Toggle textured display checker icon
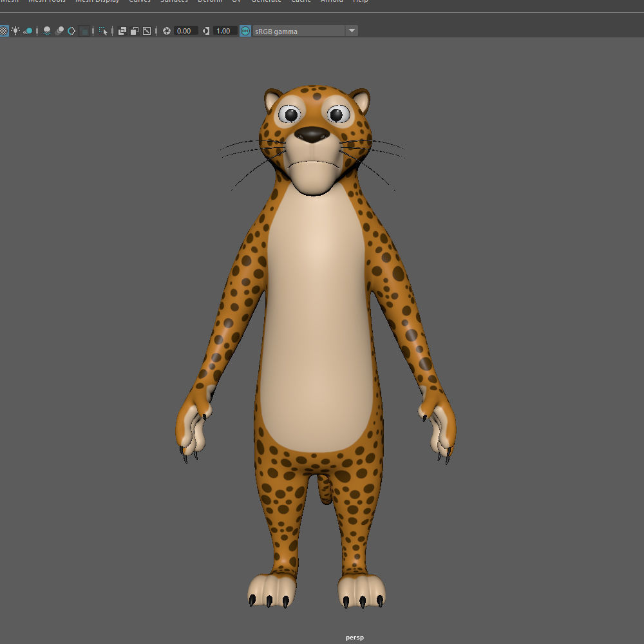The height and width of the screenshot is (644, 644). 3,31
